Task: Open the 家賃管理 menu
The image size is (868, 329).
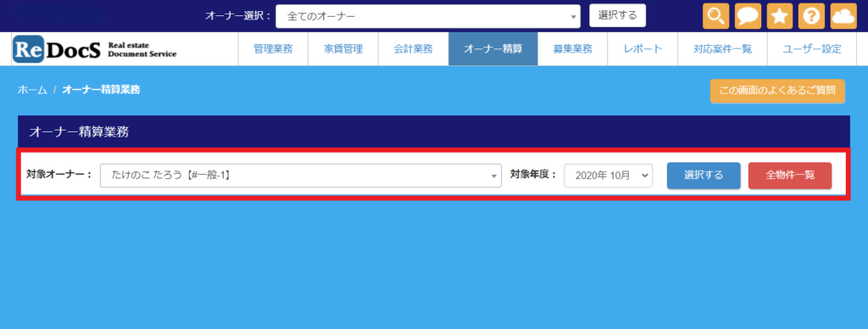Action: (x=343, y=48)
